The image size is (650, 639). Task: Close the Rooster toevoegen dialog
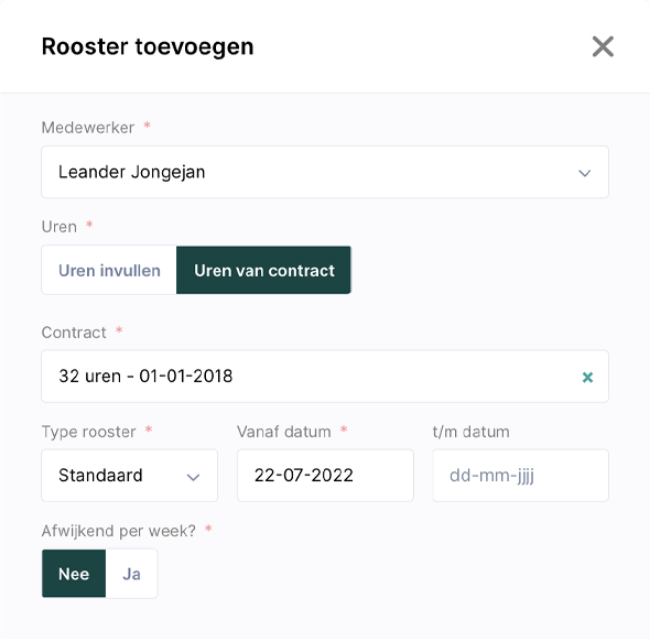click(602, 46)
